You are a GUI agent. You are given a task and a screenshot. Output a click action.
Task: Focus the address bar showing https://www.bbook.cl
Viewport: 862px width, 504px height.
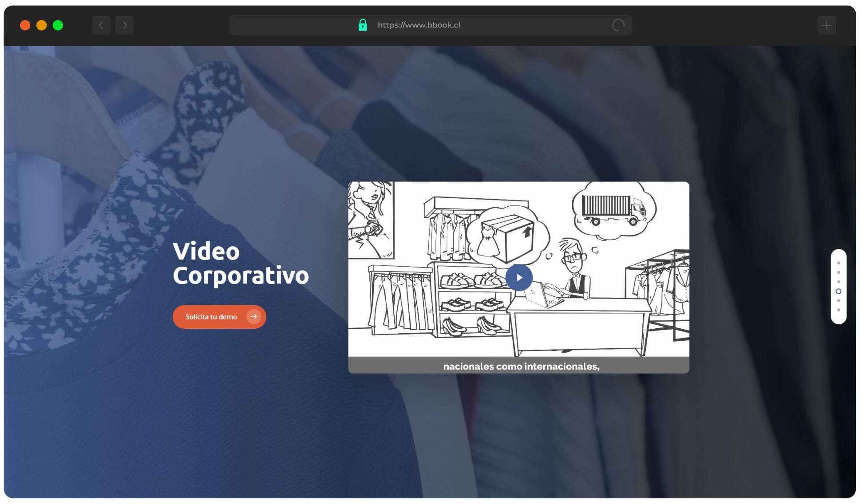pos(431,25)
